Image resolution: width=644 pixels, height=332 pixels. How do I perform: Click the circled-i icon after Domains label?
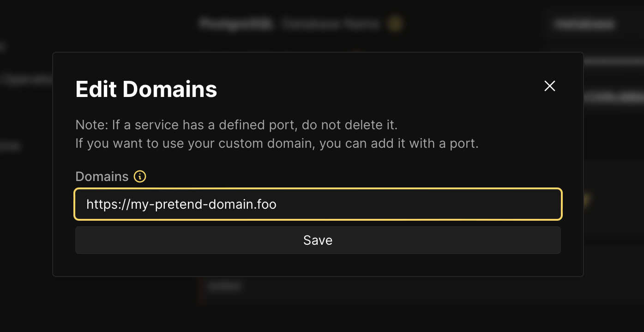point(139,176)
